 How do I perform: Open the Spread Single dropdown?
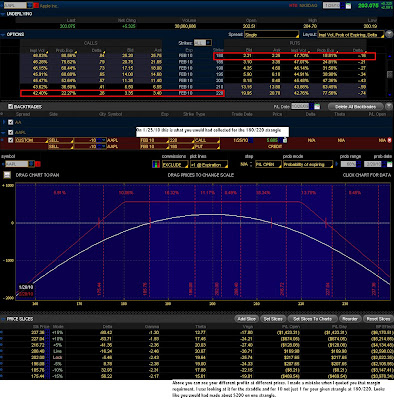[x=271, y=35]
